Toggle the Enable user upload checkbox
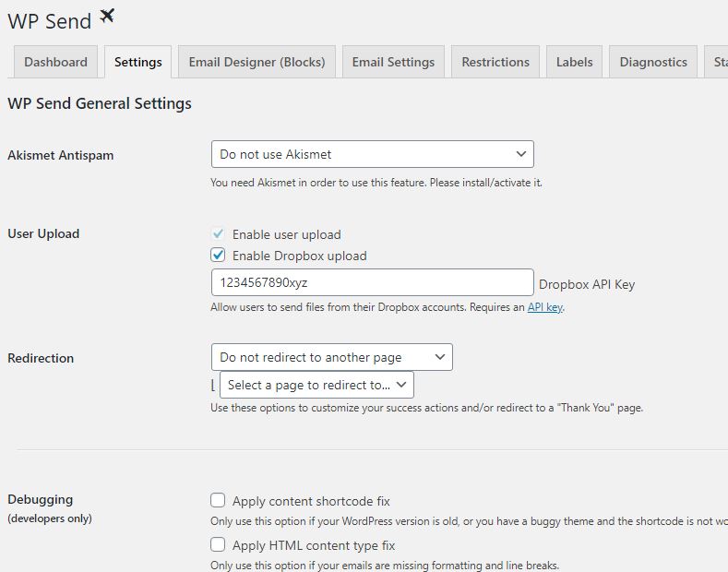This screenshot has height=572, width=728. [x=218, y=233]
